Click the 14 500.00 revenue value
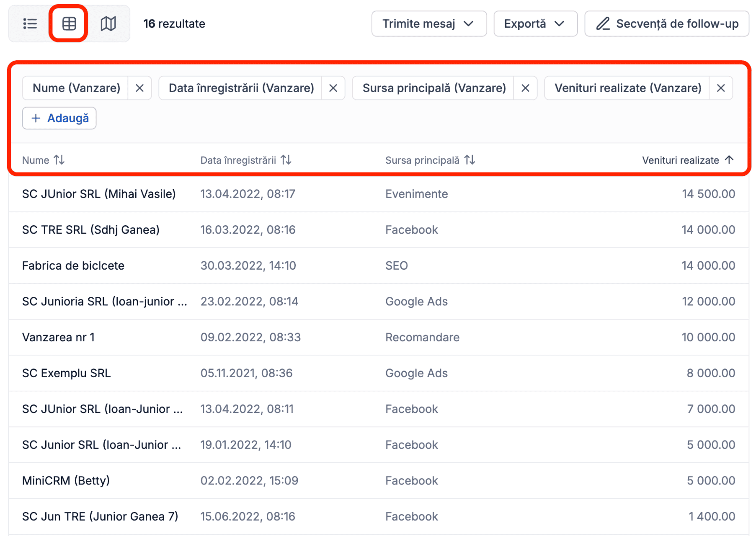This screenshot has width=756, height=536. pos(708,194)
